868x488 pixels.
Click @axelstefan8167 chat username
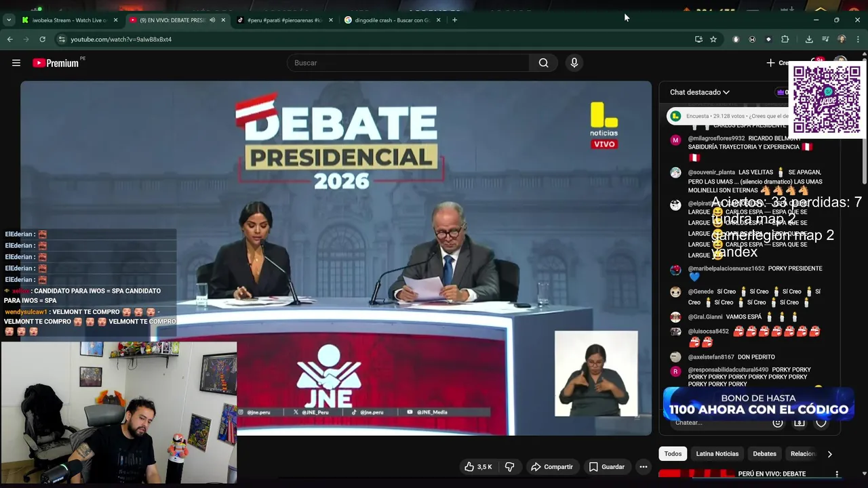pos(711,357)
